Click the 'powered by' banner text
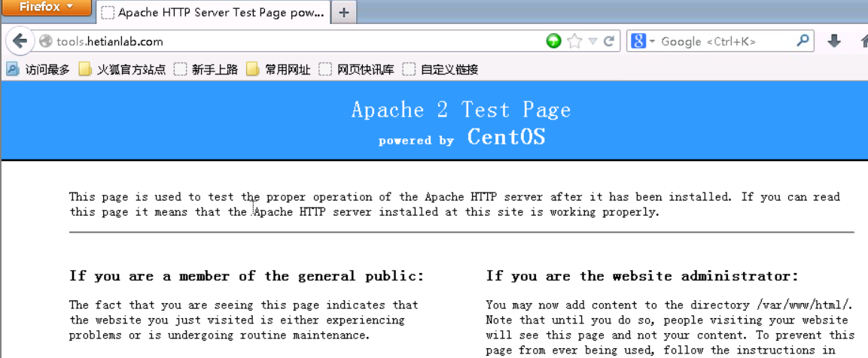 tap(416, 141)
